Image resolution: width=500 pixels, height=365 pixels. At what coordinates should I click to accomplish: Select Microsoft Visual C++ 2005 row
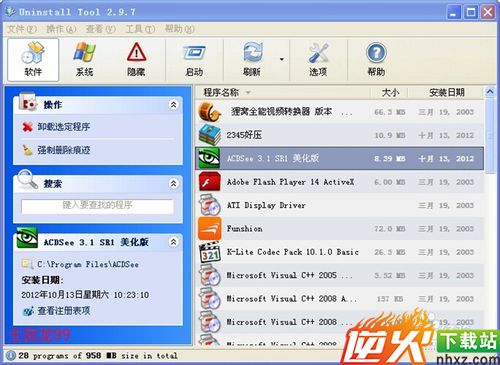click(x=339, y=275)
